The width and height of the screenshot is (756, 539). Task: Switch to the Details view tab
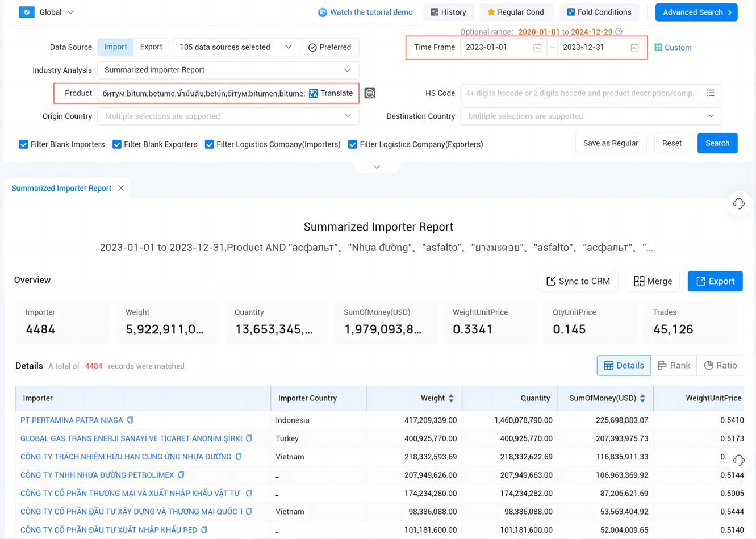coord(624,366)
